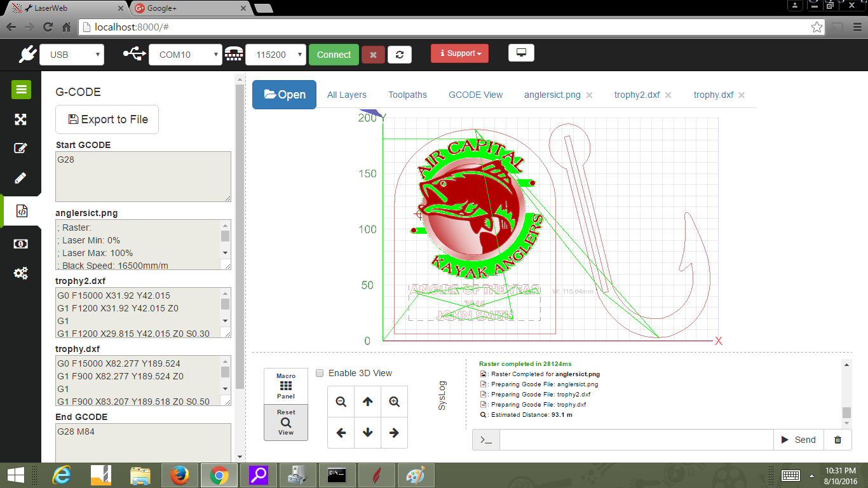
Task: Click the terminal prompt icon
Action: [486, 440]
